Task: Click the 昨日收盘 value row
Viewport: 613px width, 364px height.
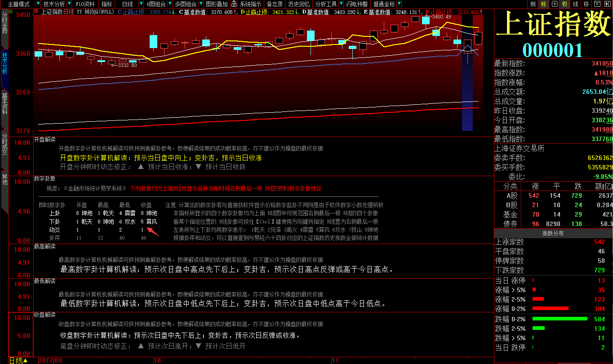Action: [x=553, y=111]
